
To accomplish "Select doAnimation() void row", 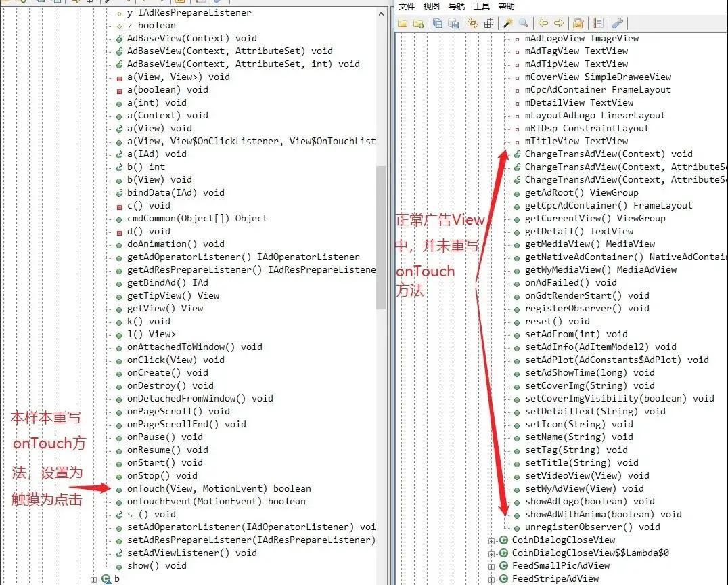I will click(x=175, y=244).
